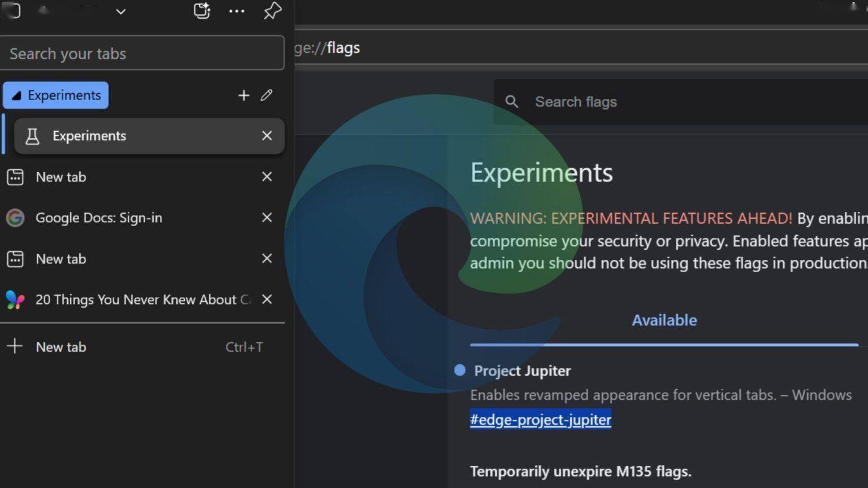Click the Search flags field
This screenshot has height=488, width=868.
[x=680, y=102]
